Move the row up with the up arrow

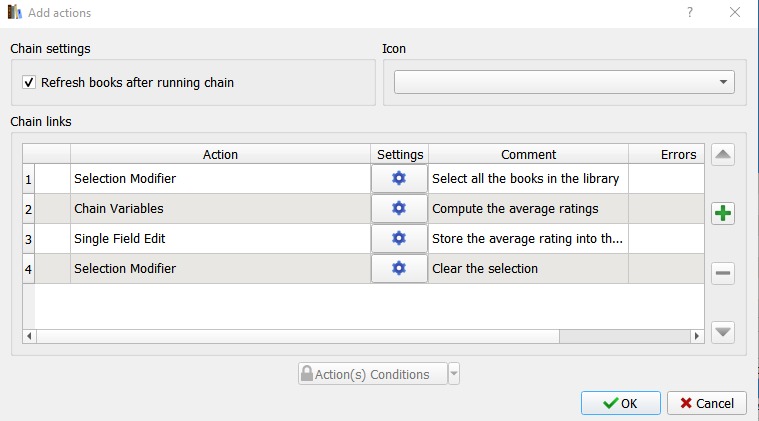723,155
